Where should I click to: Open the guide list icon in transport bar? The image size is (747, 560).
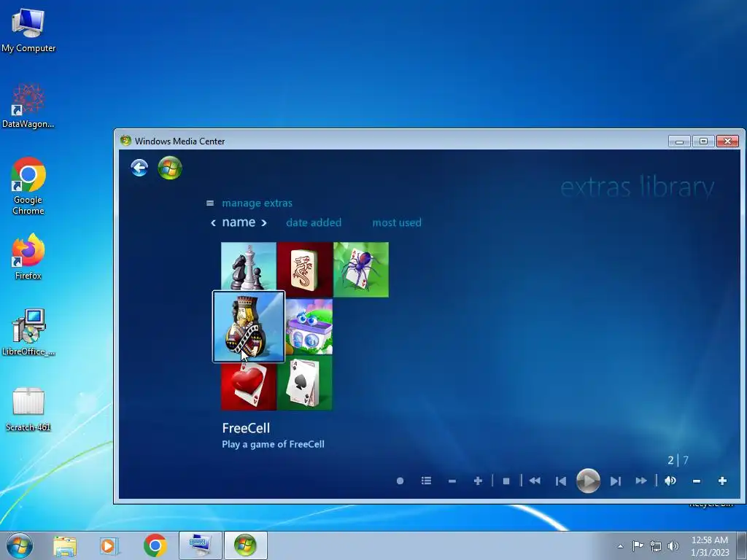(426, 481)
